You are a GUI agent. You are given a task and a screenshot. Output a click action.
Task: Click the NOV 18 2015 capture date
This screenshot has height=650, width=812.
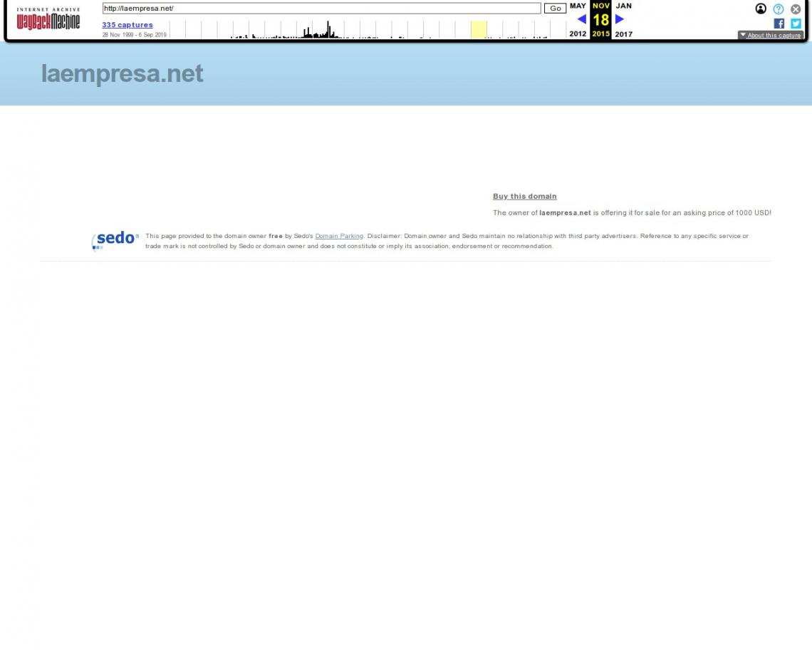coord(600,20)
